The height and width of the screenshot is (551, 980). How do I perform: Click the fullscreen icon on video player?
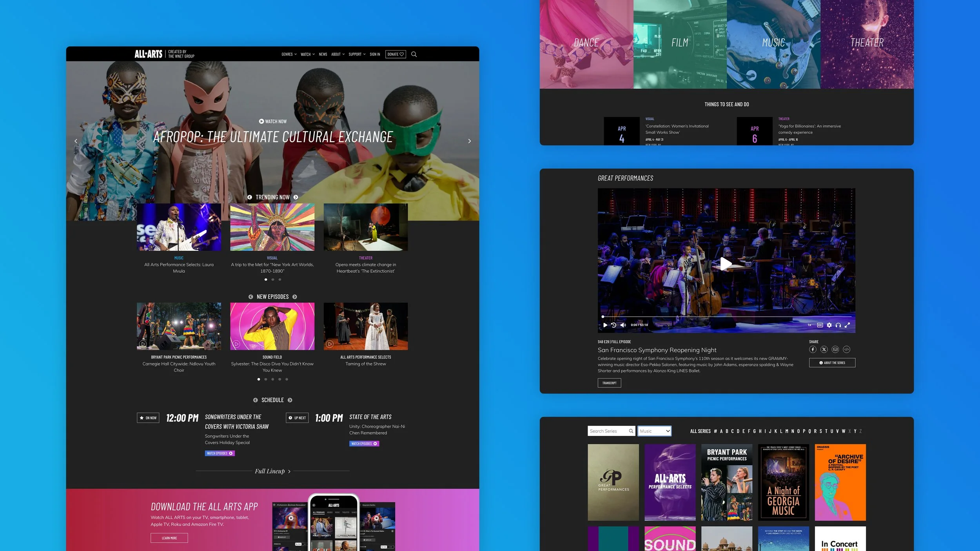[847, 325]
